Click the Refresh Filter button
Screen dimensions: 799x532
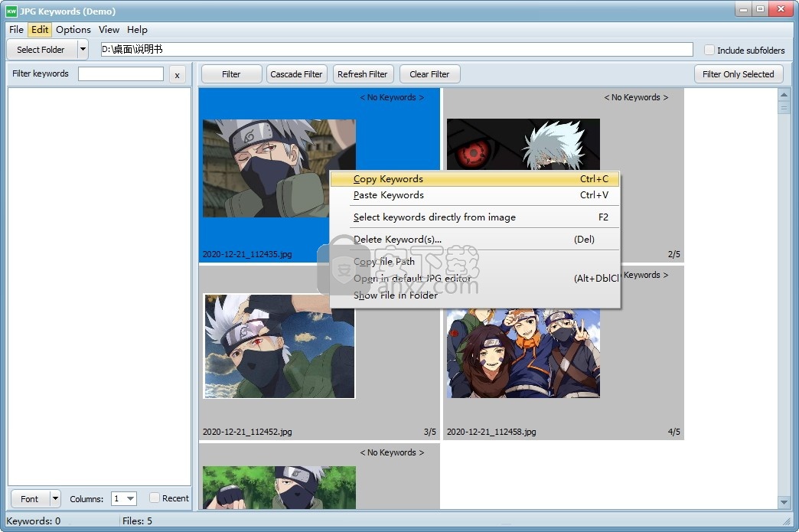coord(362,74)
